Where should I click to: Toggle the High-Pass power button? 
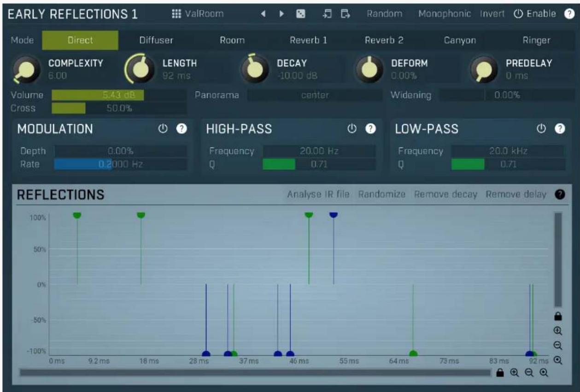click(352, 129)
